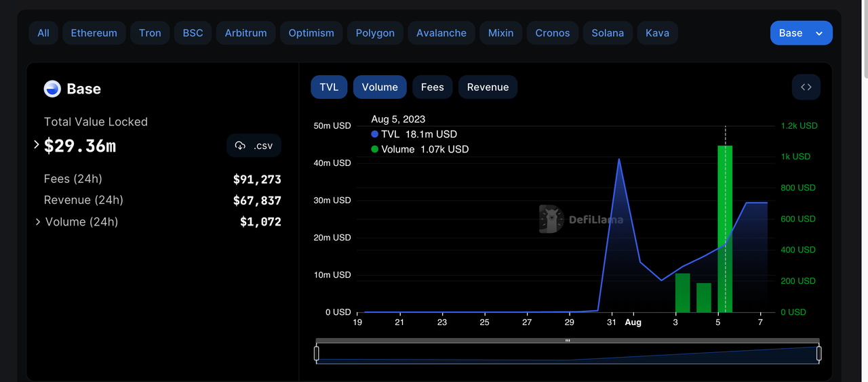This screenshot has width=868, height=382.
Task: Enable the Revenue chart series
Action: (x=488, y=87)
